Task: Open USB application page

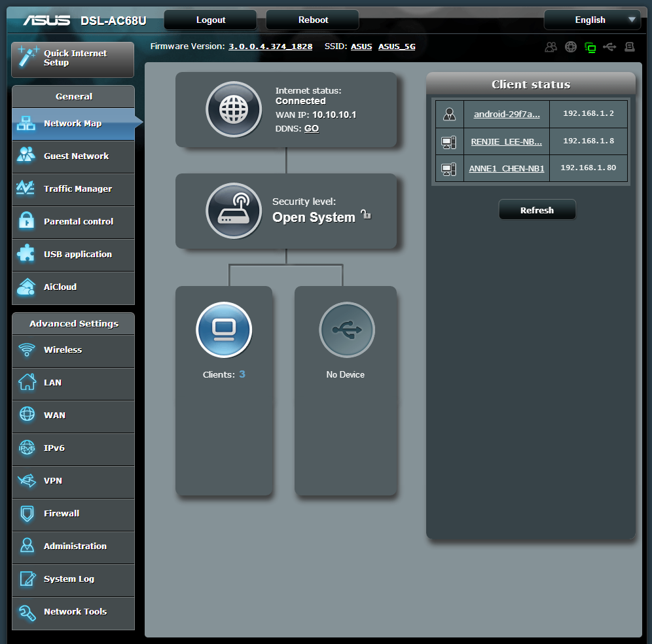Action: point(73,255)
